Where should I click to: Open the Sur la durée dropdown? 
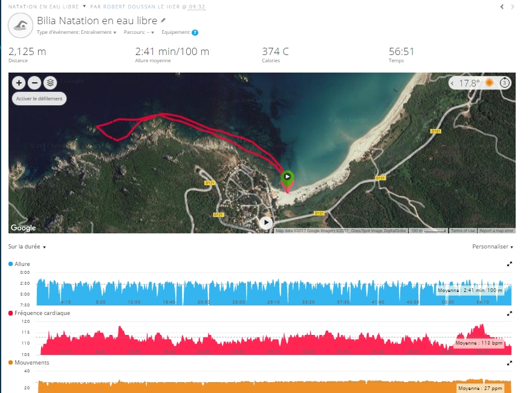(27, 247)
